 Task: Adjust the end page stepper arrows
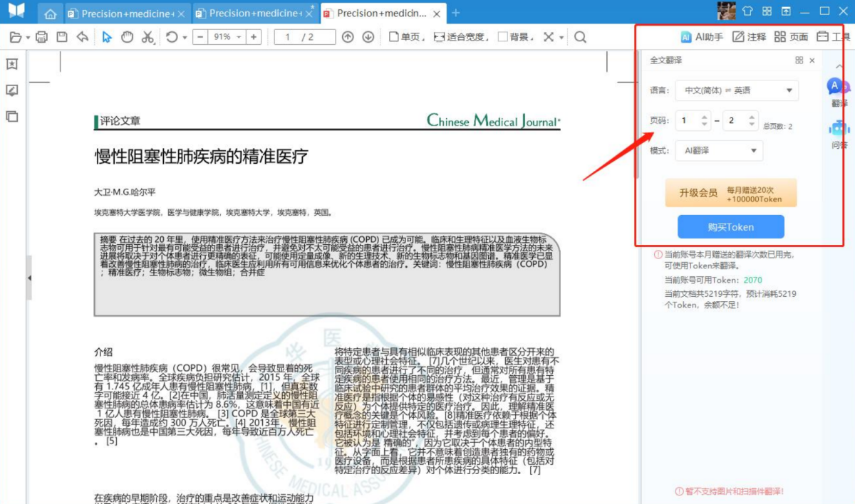point(752,120)
